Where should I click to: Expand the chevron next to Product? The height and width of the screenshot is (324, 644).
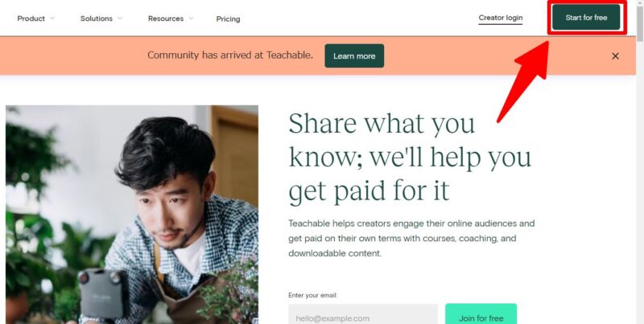tap(52, 18)
